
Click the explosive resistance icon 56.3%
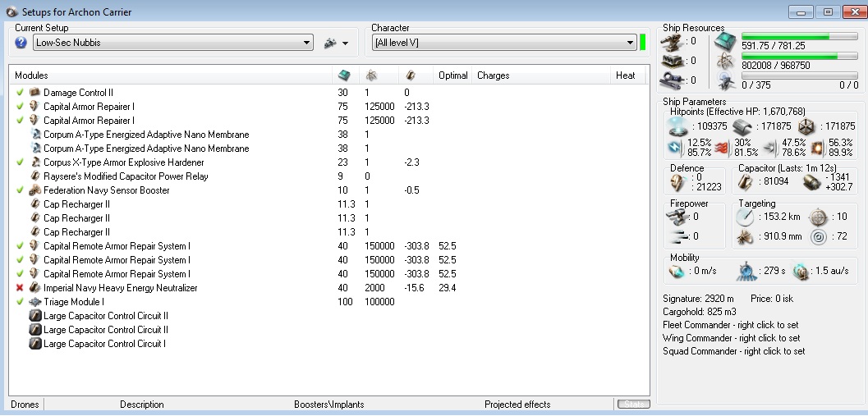818,147
